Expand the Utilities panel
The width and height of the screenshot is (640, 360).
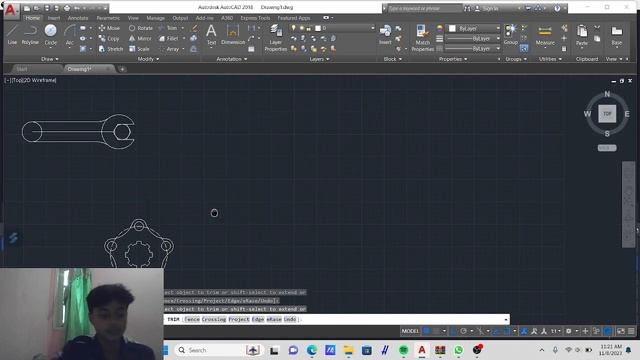pos(550,59)
